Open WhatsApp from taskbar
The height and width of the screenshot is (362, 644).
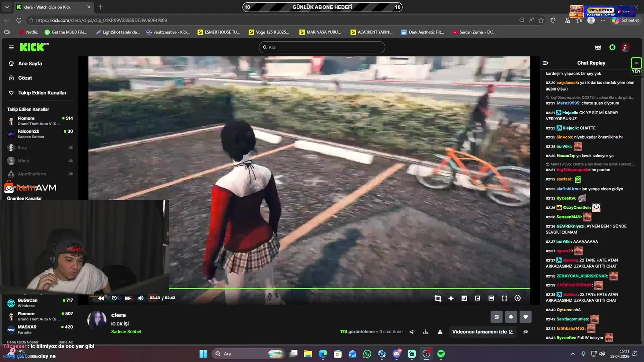367,354
